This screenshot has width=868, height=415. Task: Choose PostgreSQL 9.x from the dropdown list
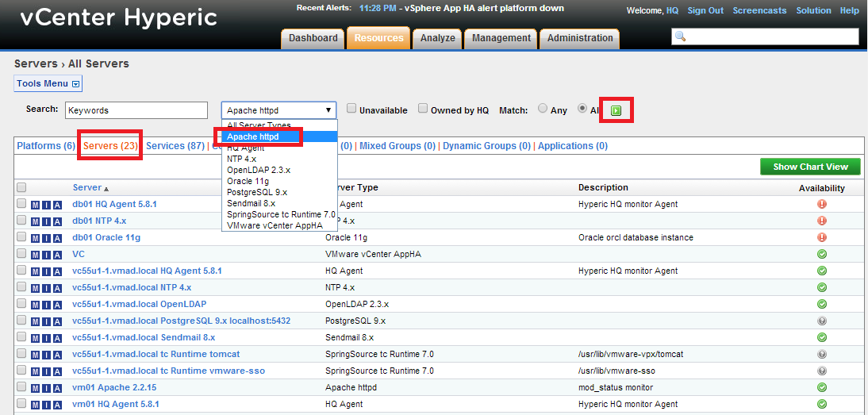(279, 192)
